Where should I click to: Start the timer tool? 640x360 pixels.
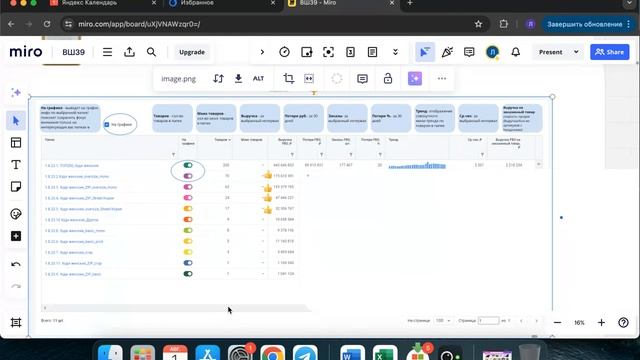coord(284,52)
